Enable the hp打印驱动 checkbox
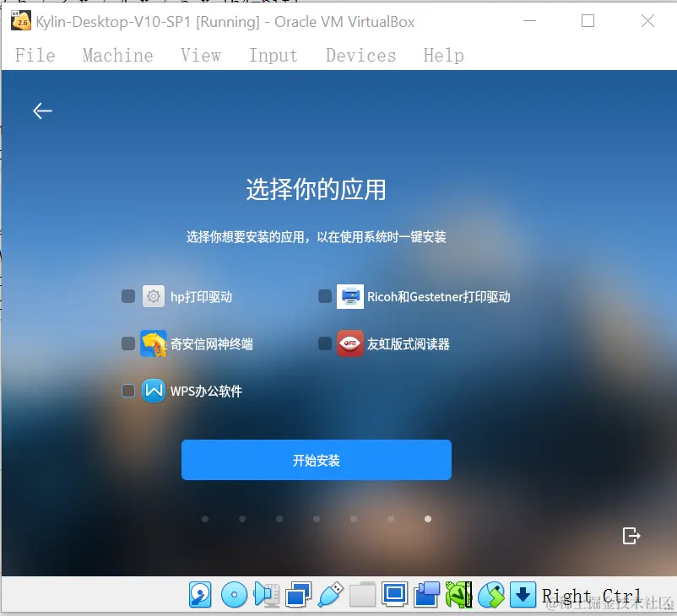 pyautogui.click(x=128, y=296)
